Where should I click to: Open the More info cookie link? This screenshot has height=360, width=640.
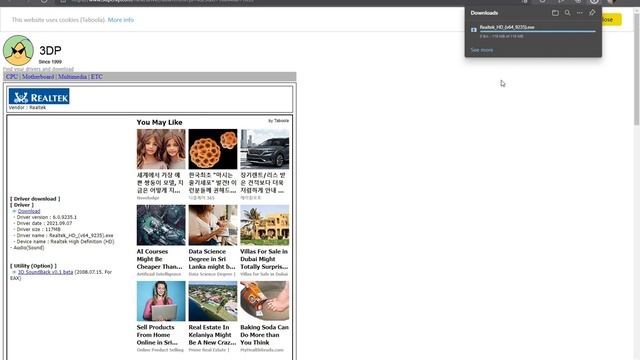[x=120, y=20]
